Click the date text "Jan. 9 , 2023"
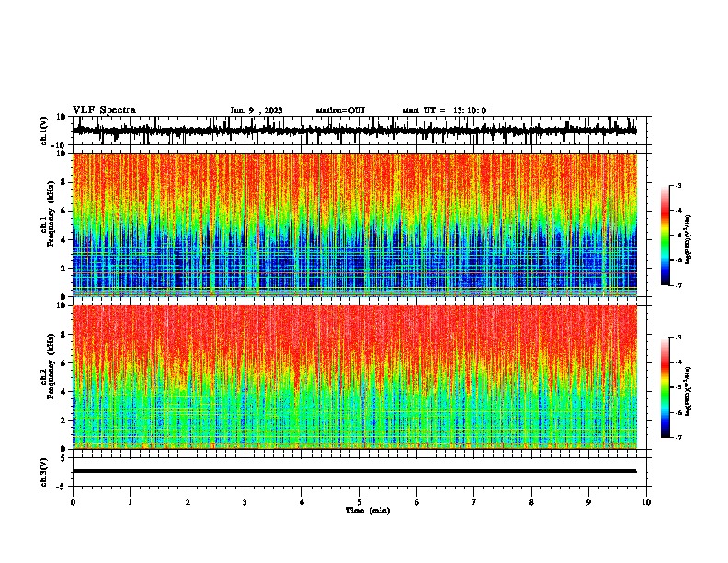 pos(256,110)
